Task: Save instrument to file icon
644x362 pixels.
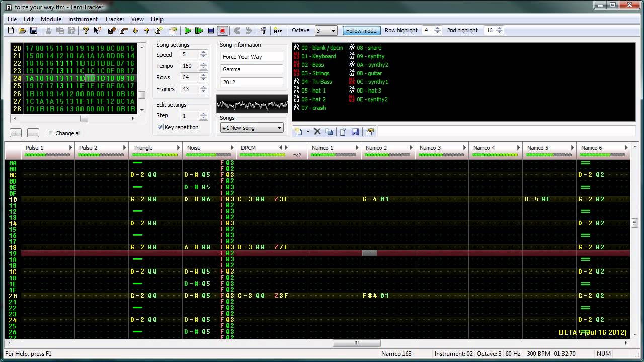Action: click(x=355, y=132)
